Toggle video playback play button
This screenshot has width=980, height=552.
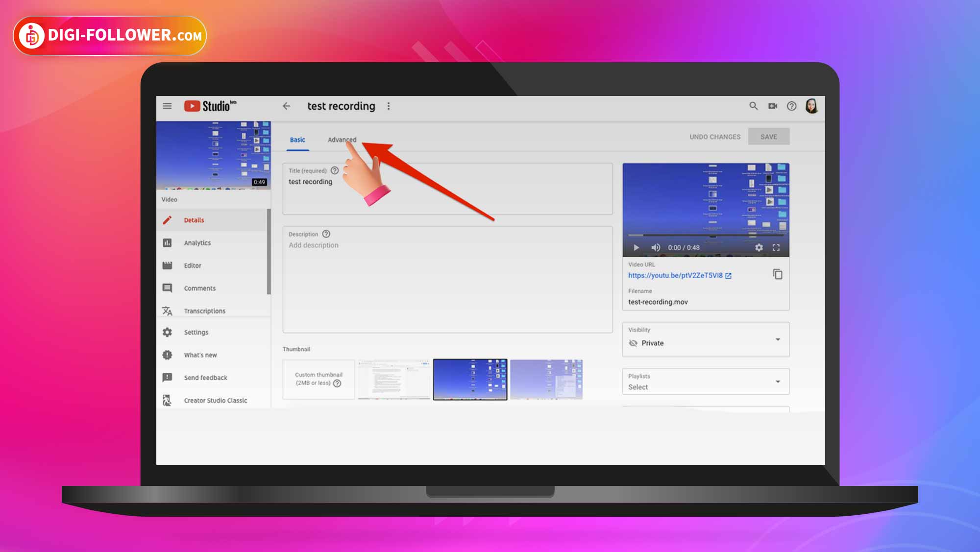tap(636, 247)
